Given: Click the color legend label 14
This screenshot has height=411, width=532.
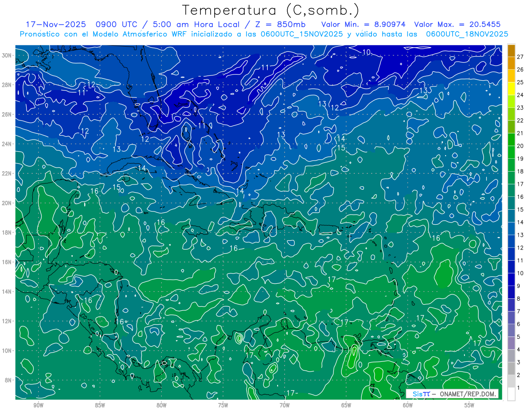Looking at the screenshot, I should click(x=520, y=222).
